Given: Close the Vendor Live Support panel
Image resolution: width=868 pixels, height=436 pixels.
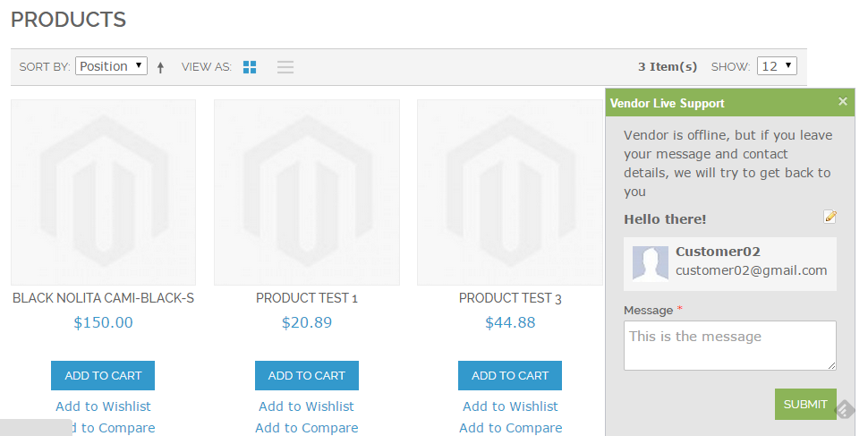Looking at the screenshot, I should pyautogui.click(x=842, y=102).
